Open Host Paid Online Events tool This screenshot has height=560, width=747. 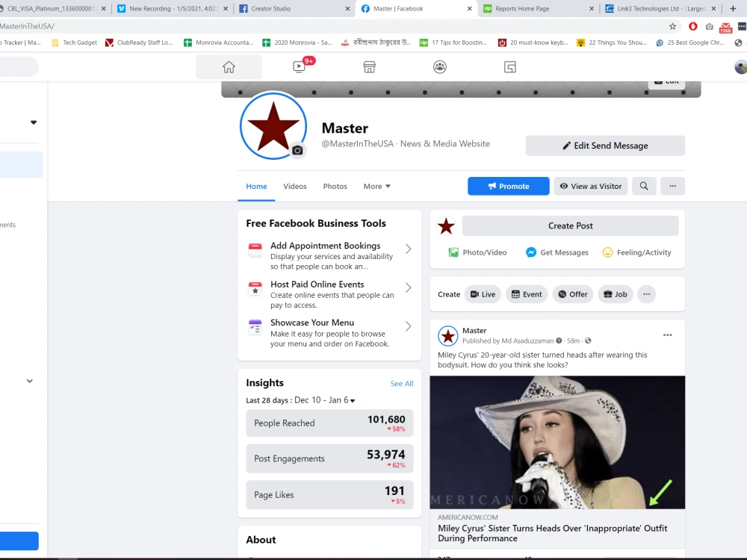click(x=329, y=294)
